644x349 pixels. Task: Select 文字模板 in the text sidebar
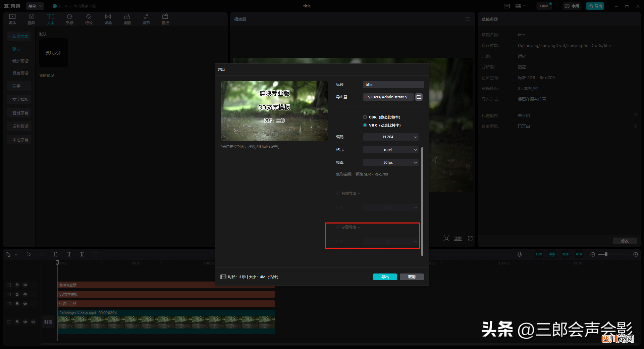click(x=19, y=99)
